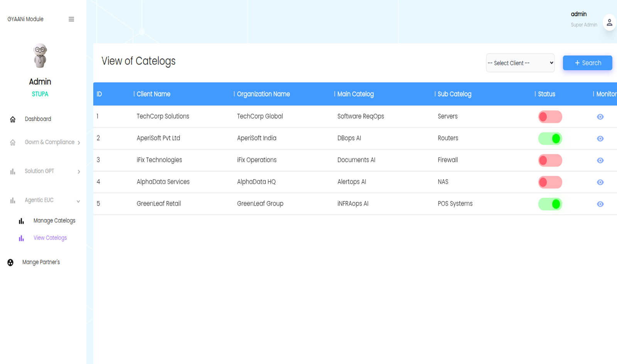
Task: Collapse the Agentic EUC section
Action: coord(39,200)
